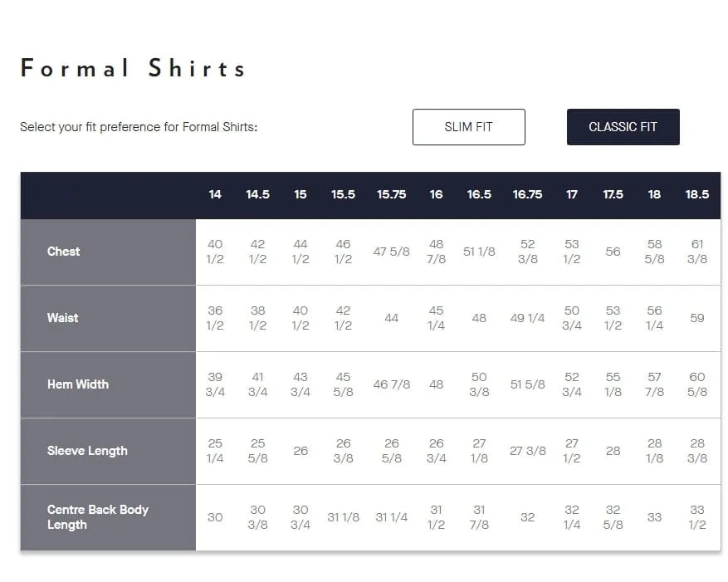This screenshot has width=728, height=582.
Task: Select chest value 56 under 17.5
Action: [x=613, y=252]
